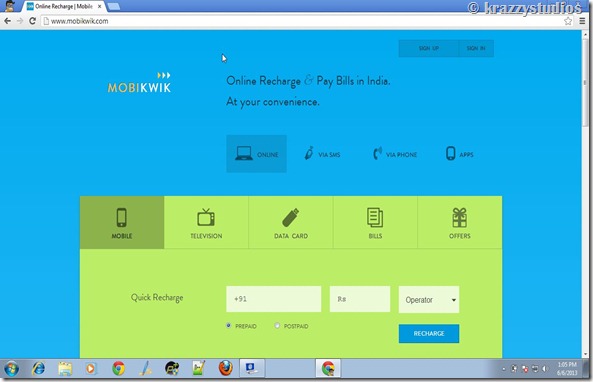Bookmark page with the star icon
This screenshot has width=593, height=382.
pyautogui.click(x=568, y=21)
